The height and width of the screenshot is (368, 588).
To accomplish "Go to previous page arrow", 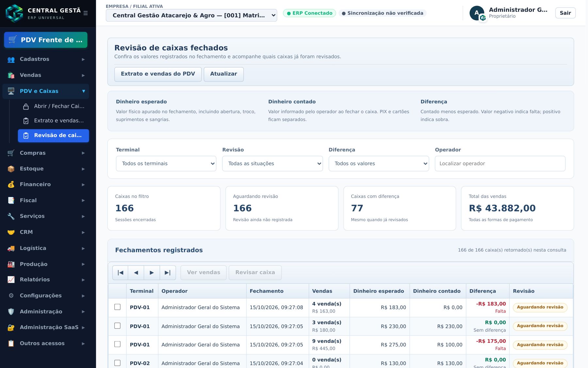I will click(x=136, y=272).
